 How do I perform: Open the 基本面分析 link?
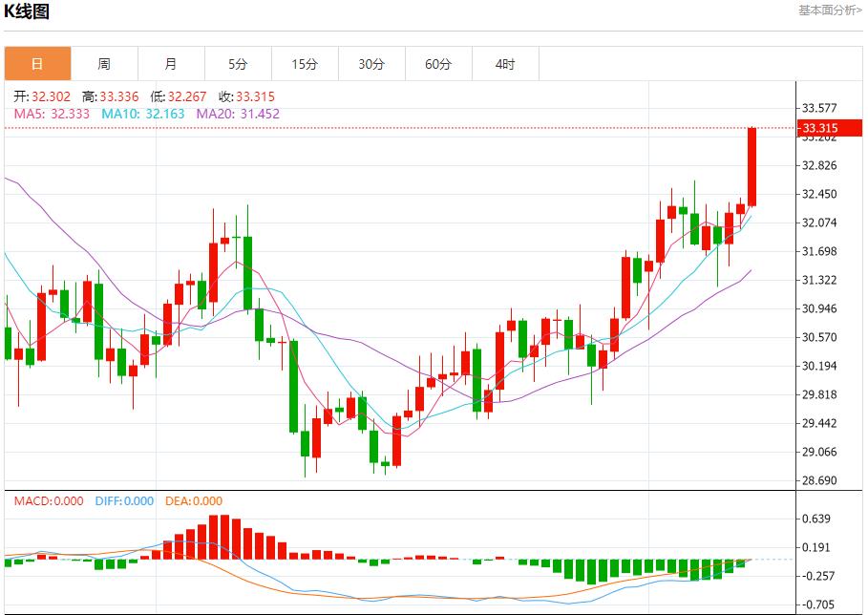point(829,11)
